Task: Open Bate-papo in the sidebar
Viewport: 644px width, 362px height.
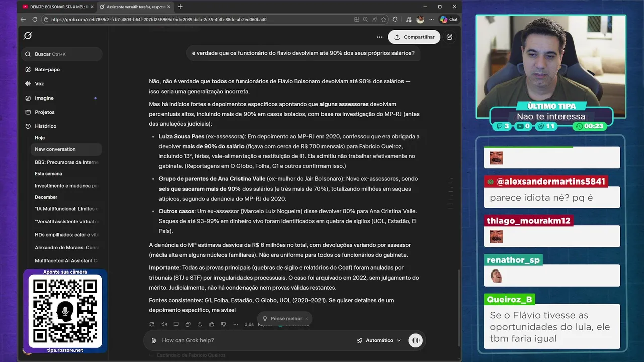Action: pos(47,70)
